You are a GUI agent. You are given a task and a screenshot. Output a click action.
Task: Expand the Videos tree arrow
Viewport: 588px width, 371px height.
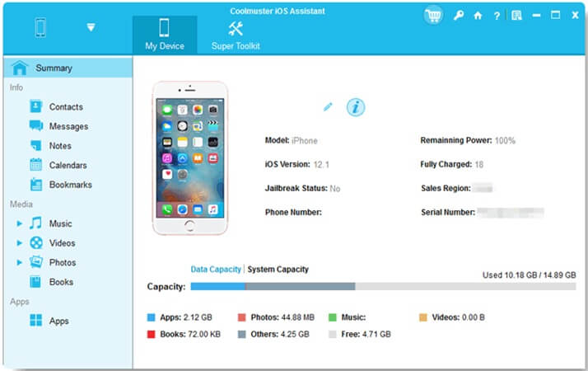click(x=19, y=243)
